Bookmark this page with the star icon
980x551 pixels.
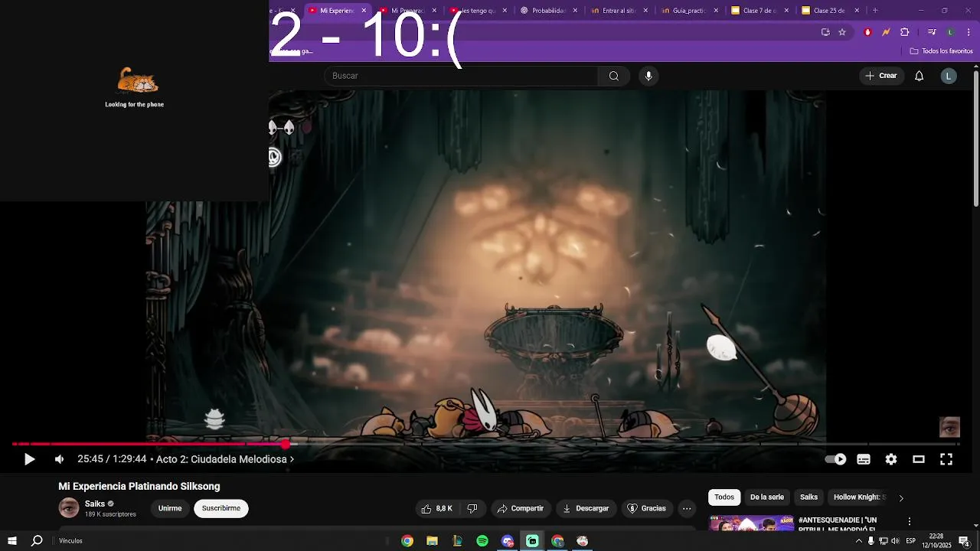(x=842, y=32)
